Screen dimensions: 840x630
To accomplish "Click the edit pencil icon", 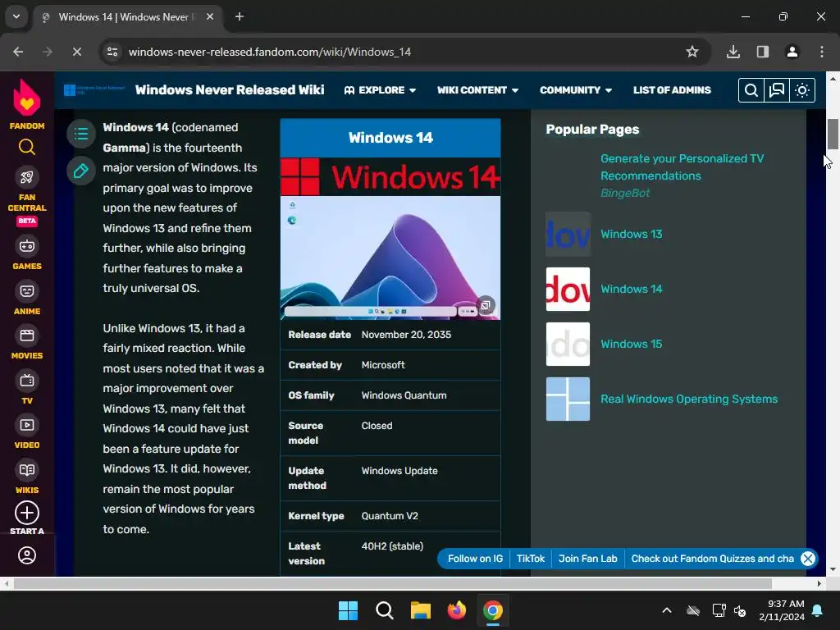I will (81, 171).
